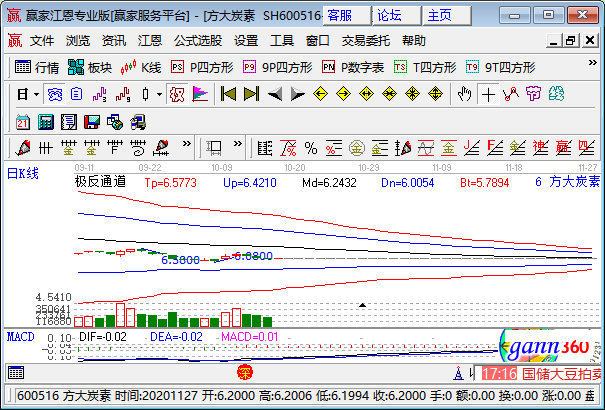Open the 帮助 menu
This screenshot has width=605, height=410.
(414, 40)
